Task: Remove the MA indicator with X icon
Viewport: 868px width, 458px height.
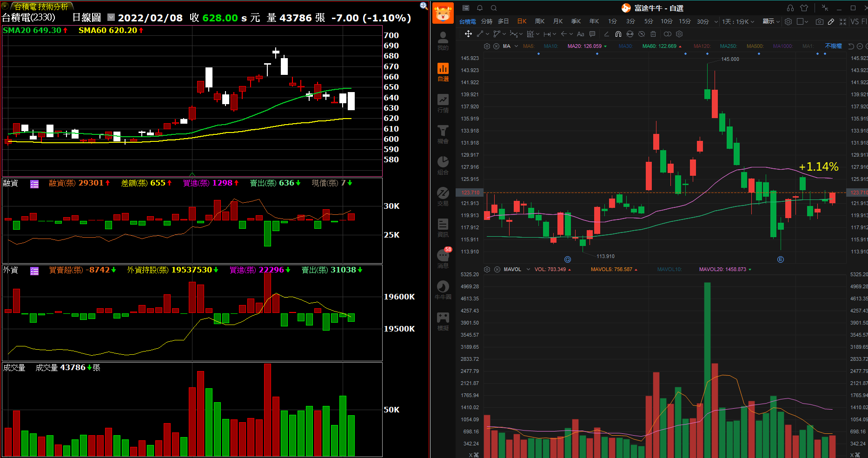Action: coord(496,46)
